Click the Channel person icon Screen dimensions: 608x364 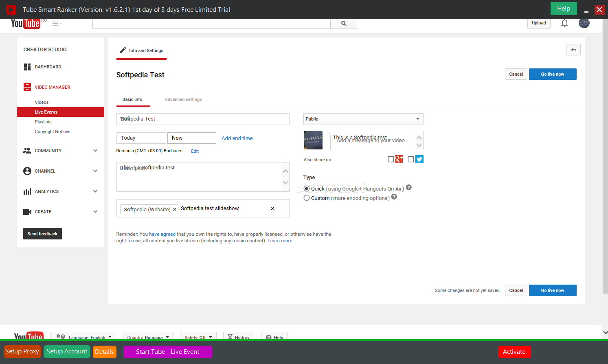[27, 171]
